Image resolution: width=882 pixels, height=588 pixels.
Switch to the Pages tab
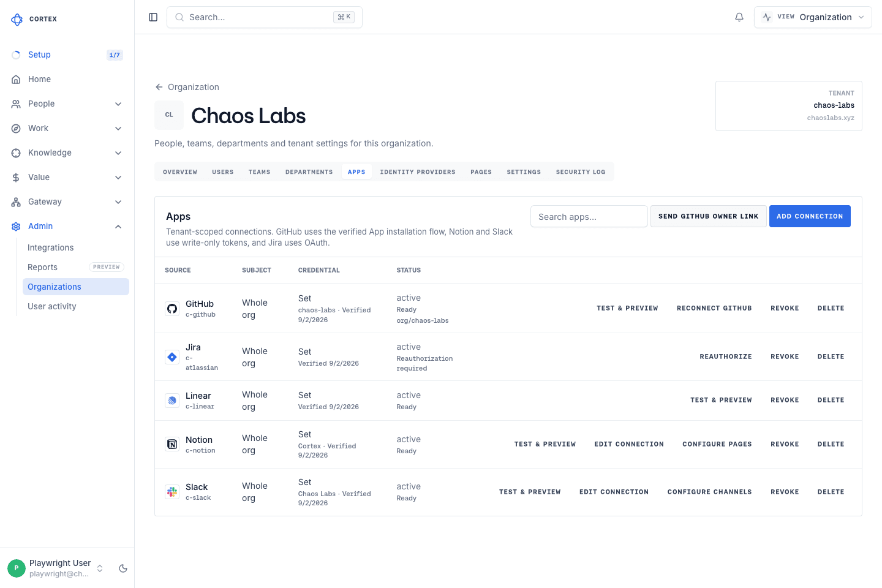[481, 172]
